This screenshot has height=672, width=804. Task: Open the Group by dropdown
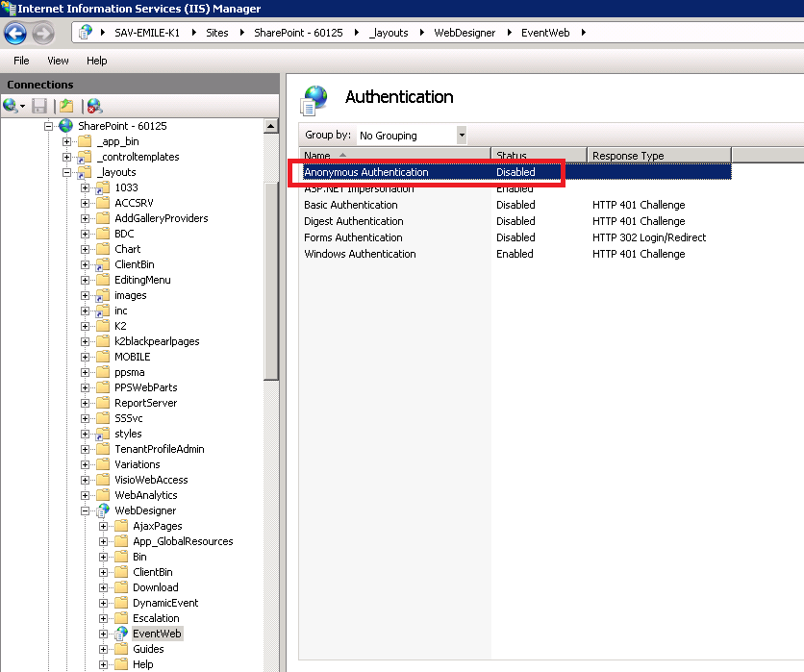pyautogui.click(x=462, y=136)
